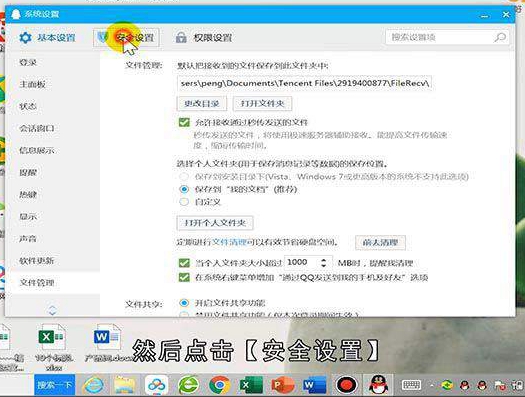Viewport: 525px width, 397px height.
Task: Click the shield icon beside 安全设置
Action: coord(102,37)
